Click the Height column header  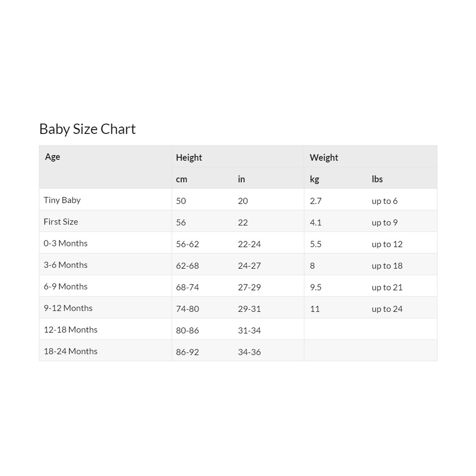pos(189,158)
